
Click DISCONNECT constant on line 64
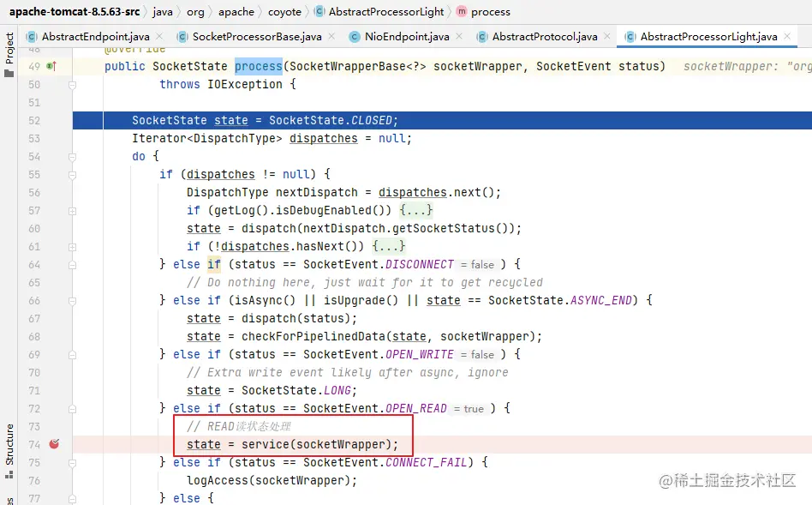tap(420, 264)
